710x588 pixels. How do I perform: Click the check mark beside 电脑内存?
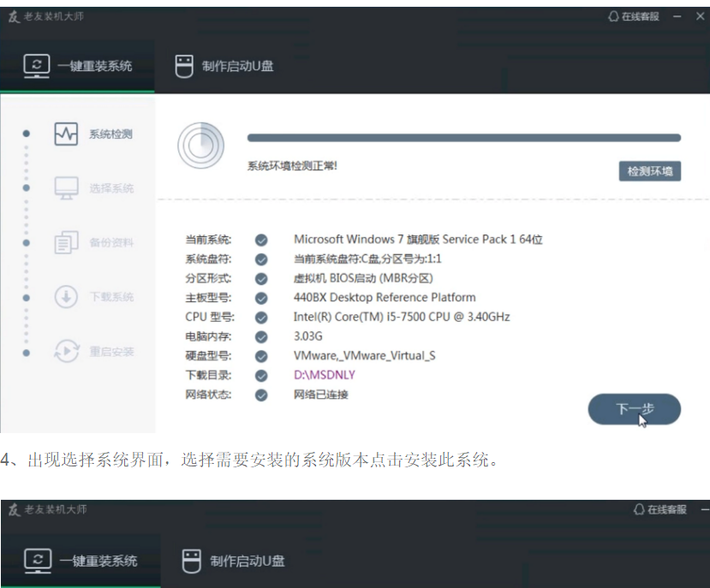(261, 337)
